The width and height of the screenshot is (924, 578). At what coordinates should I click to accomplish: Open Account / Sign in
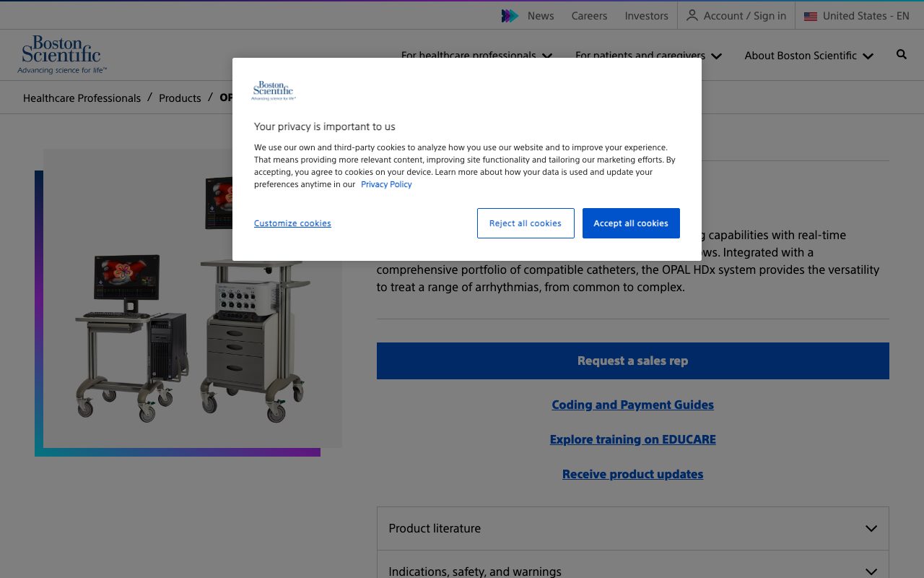point(736,16)
